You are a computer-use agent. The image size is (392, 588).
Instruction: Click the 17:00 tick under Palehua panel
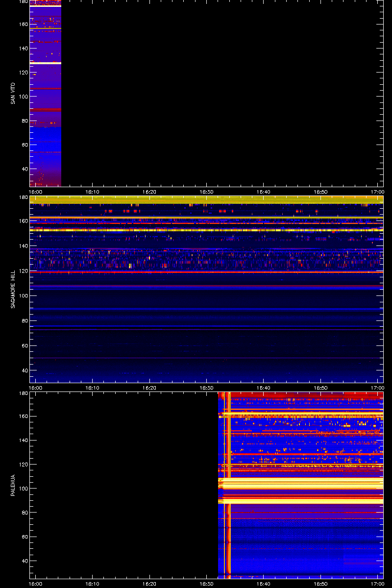(x=377, y=584)
